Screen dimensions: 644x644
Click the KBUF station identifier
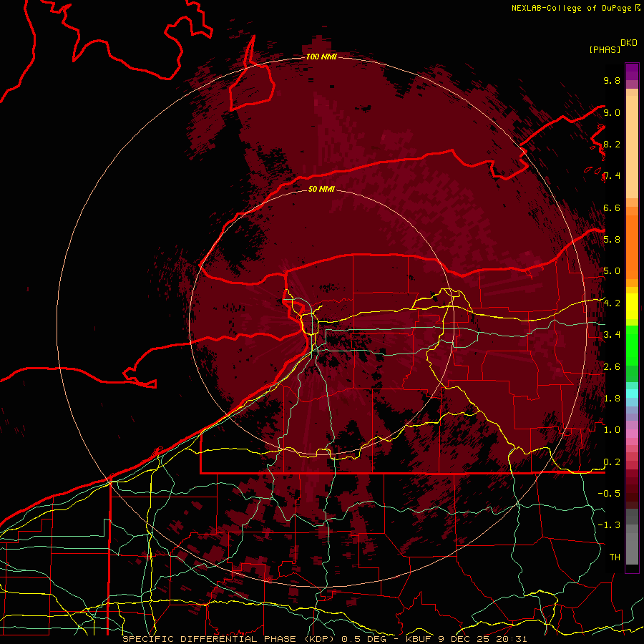coord(419,639)
